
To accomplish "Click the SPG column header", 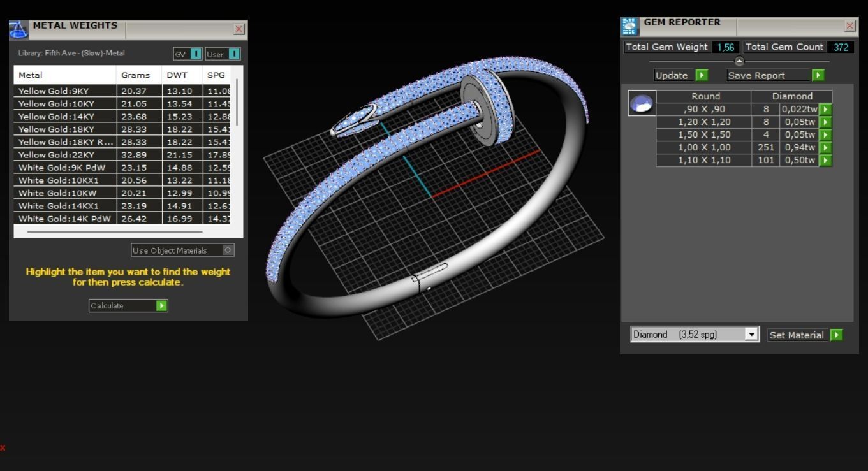I will coord(216,75).
